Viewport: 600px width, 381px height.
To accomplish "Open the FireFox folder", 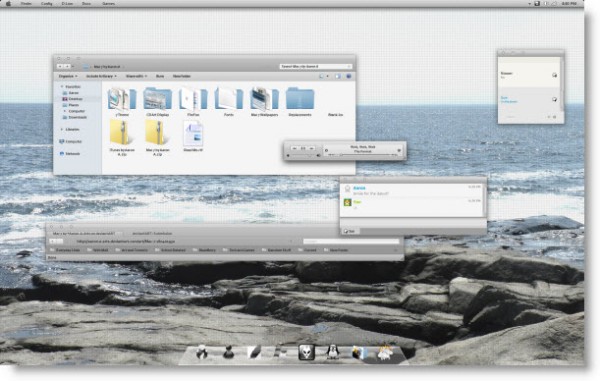I will (x=193, y=101).
